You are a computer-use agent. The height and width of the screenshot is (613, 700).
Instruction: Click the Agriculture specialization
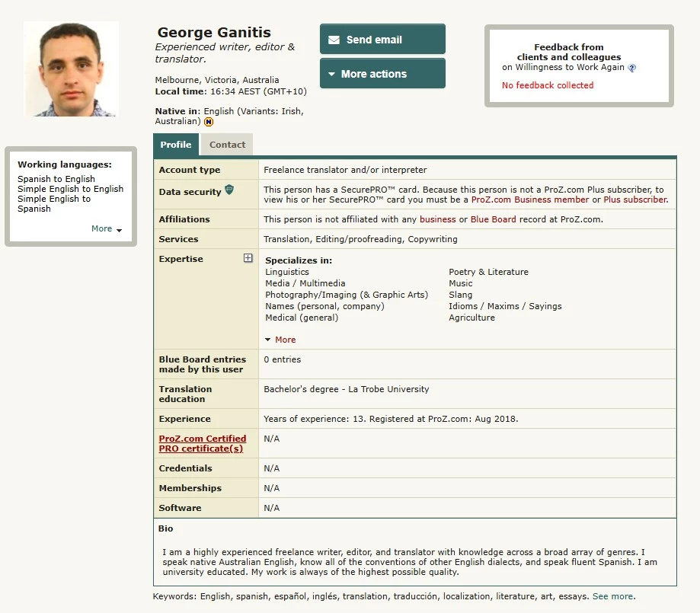click(471, 318)
